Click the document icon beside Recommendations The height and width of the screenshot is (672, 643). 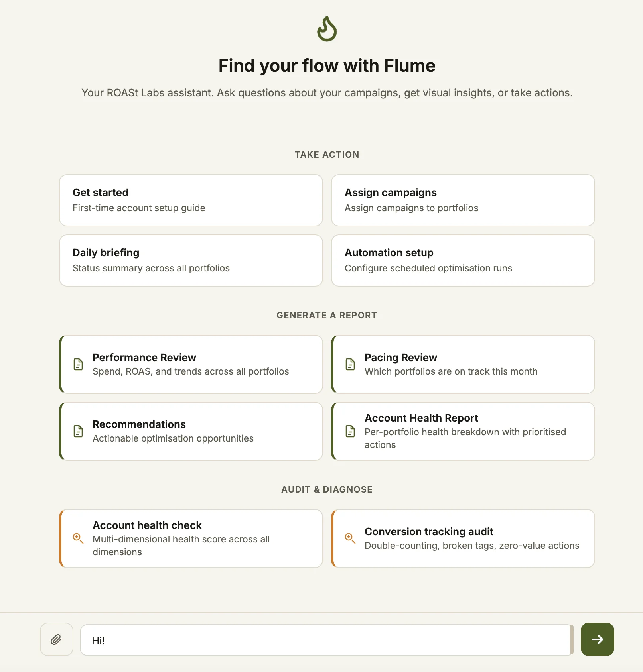[78, 431]
